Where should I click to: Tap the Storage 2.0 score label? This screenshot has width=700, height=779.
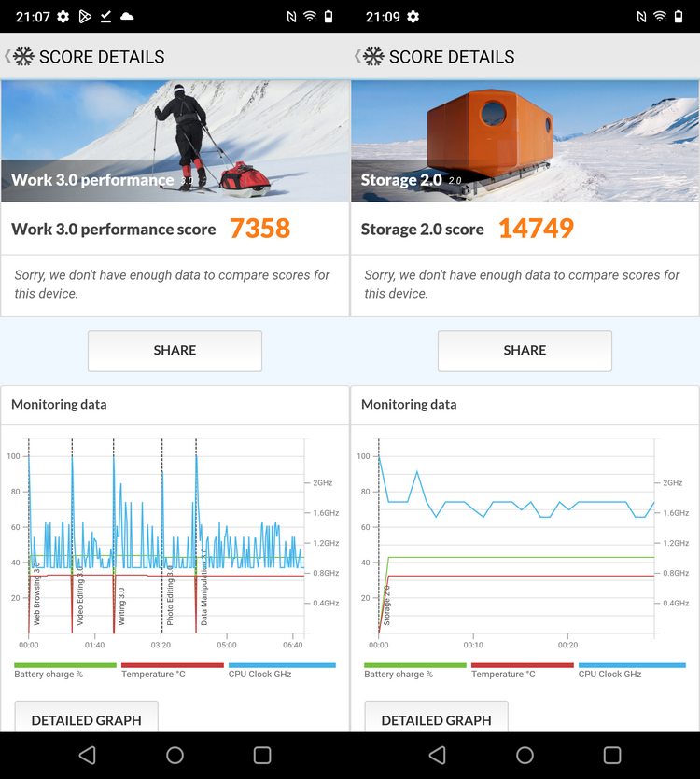(x=423, y=230)
